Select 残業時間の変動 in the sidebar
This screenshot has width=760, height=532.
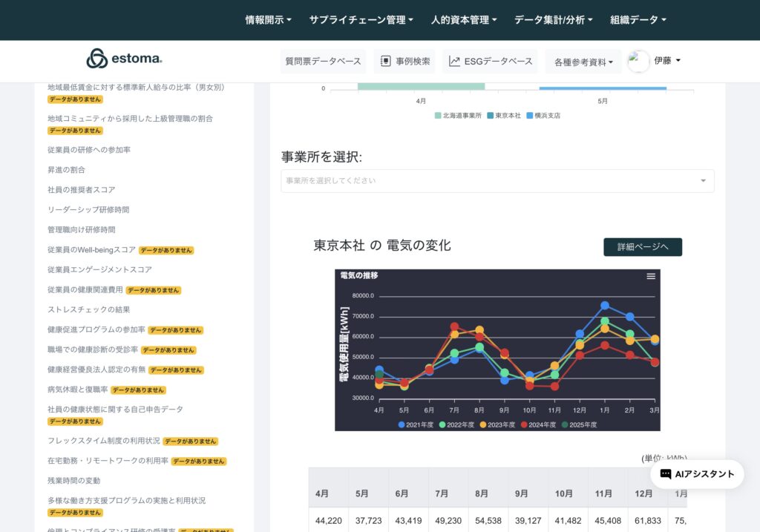[74, 481]
